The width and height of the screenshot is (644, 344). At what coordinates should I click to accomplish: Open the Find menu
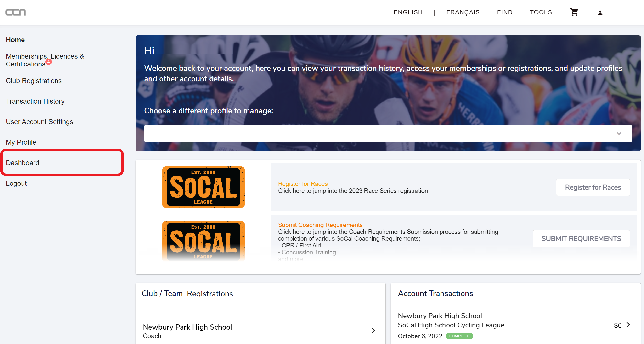[505, 12]
